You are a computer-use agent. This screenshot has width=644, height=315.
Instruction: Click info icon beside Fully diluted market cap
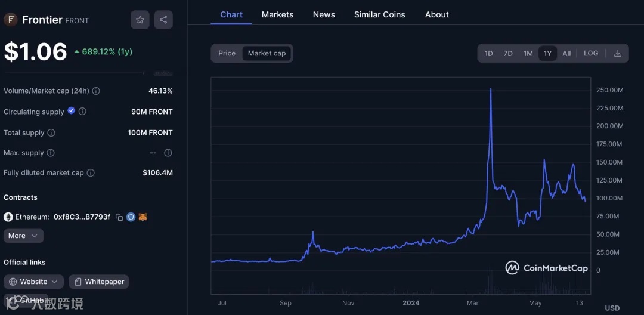pyautogui.click(x=91, y=173)
